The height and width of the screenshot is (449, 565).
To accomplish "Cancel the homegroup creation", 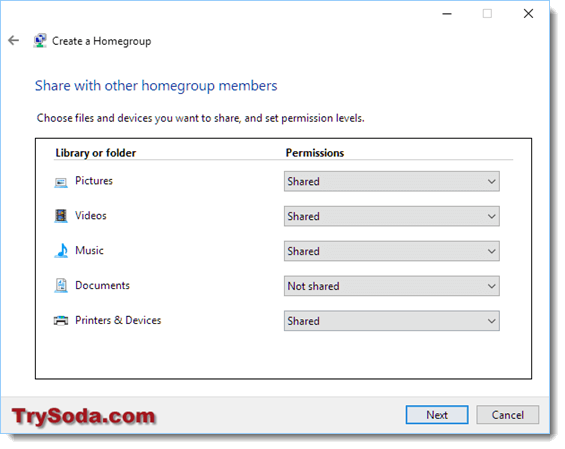I will point(508,415).
